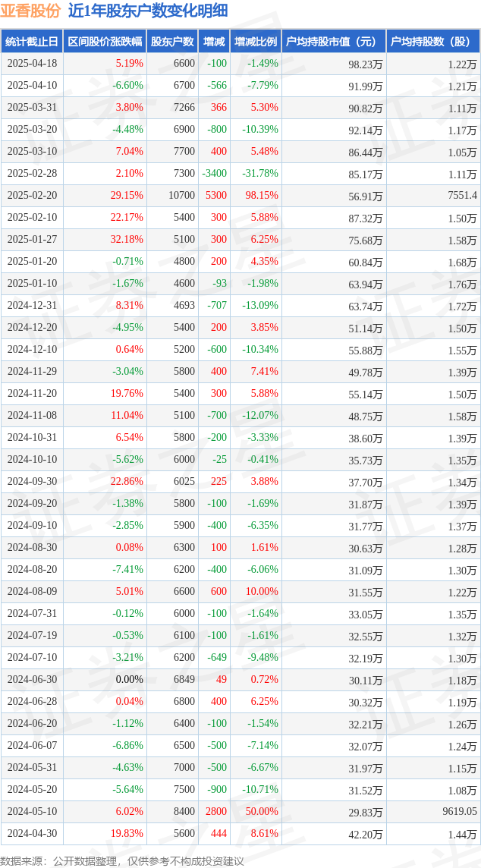Select the 区间股价涨跌幅 column header
The width and height of the screenshot is (481, 868).
pyautogui.click(x=105, y=42)
